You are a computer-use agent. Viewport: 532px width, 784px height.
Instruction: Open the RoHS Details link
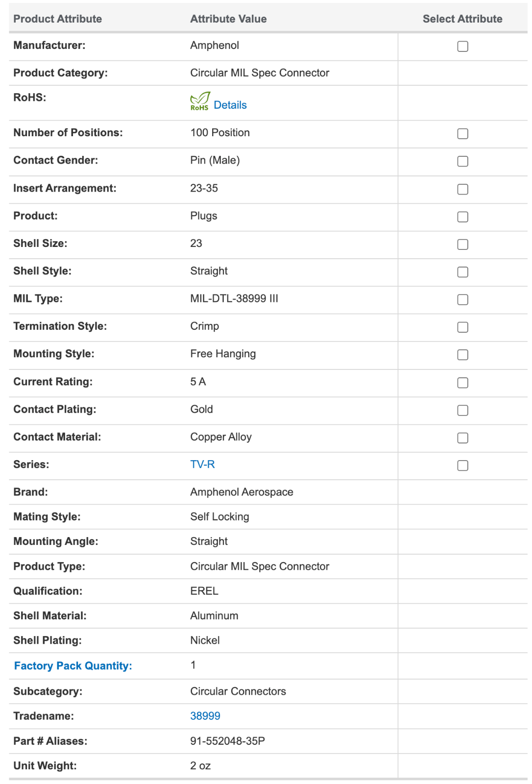click(230, 105)
